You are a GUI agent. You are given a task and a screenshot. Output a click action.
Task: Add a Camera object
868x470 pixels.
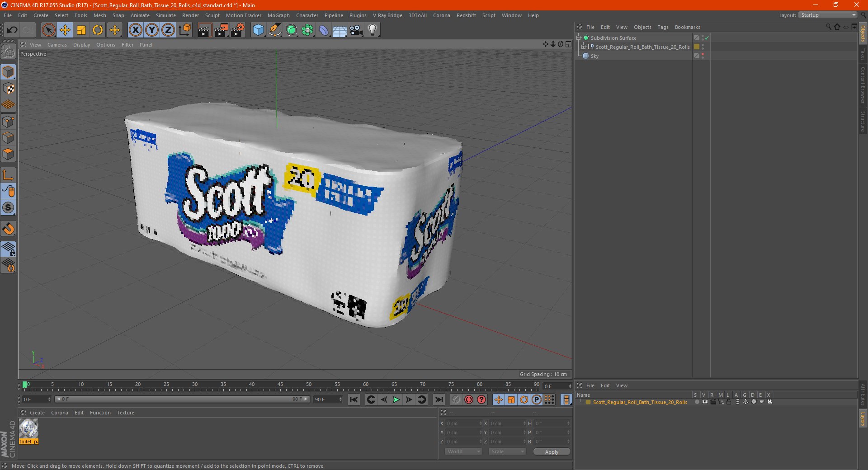356,30
